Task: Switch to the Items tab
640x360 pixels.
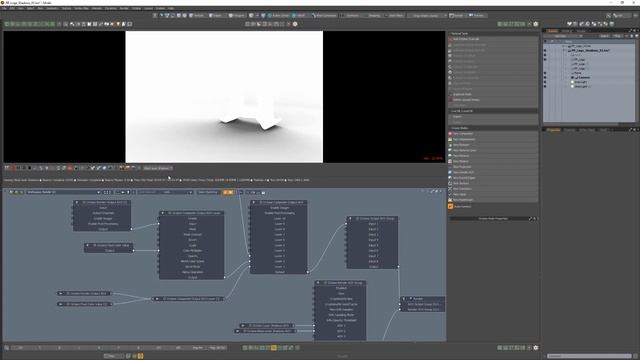Action: [x=553, y=31]
